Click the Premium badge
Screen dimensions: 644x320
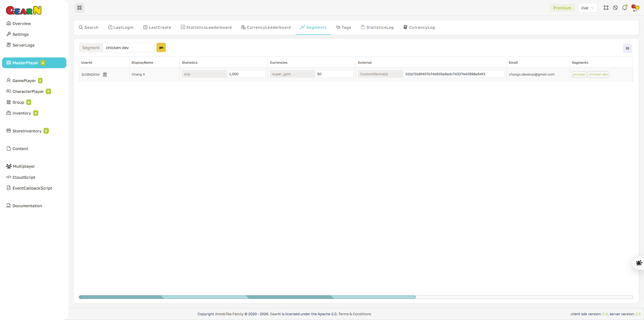tap(562, 8)
